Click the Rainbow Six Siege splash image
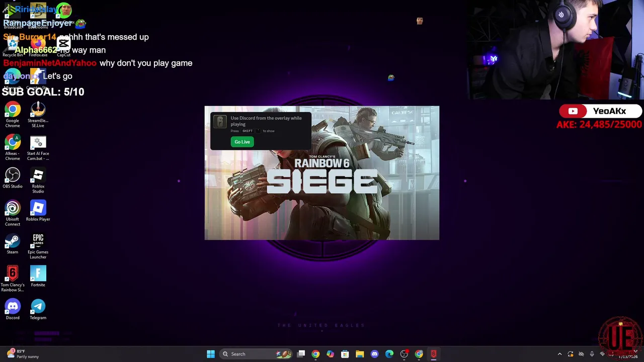Image resolution: width=644 pixels, height=362 pixels. click(321, 173)
